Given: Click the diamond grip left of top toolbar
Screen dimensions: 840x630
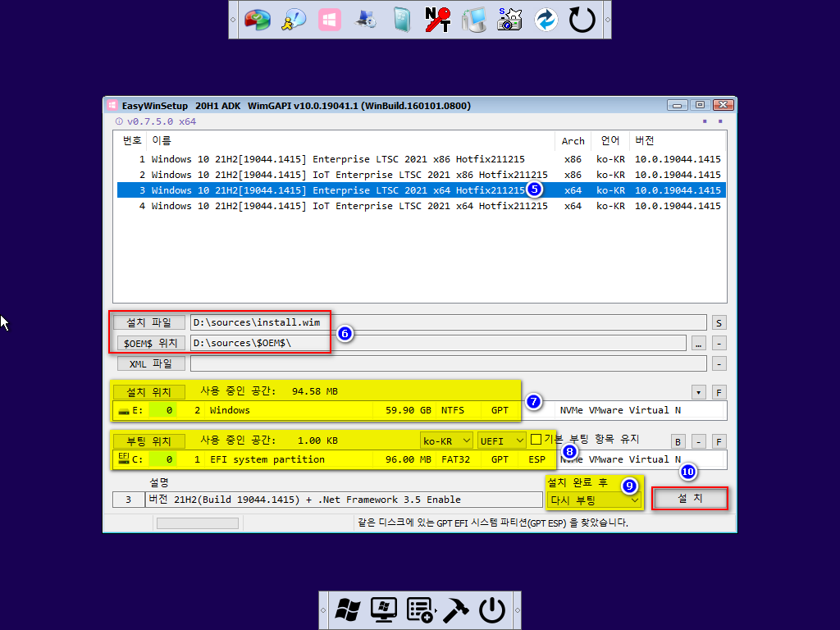Looking at the screenshot, I should click(x=233, y=20).
